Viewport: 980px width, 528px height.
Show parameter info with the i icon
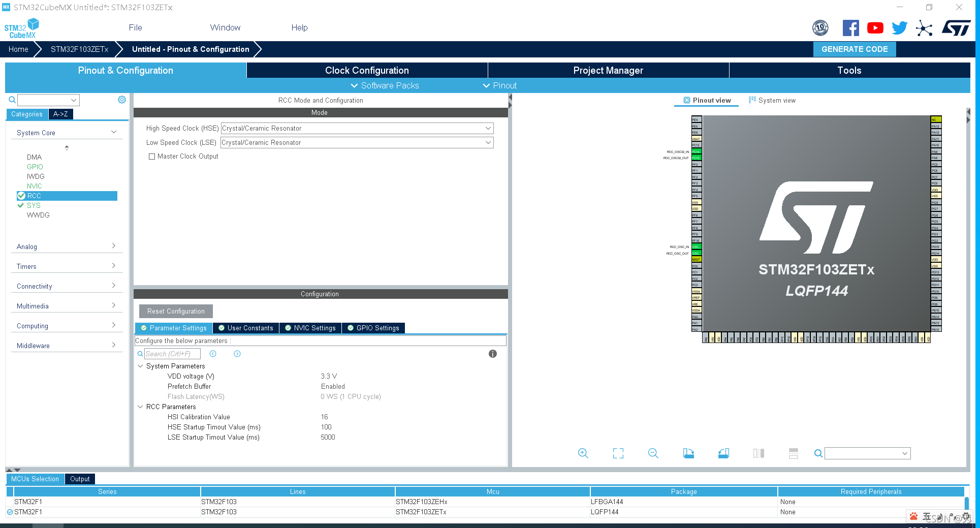tap(492, 354)
